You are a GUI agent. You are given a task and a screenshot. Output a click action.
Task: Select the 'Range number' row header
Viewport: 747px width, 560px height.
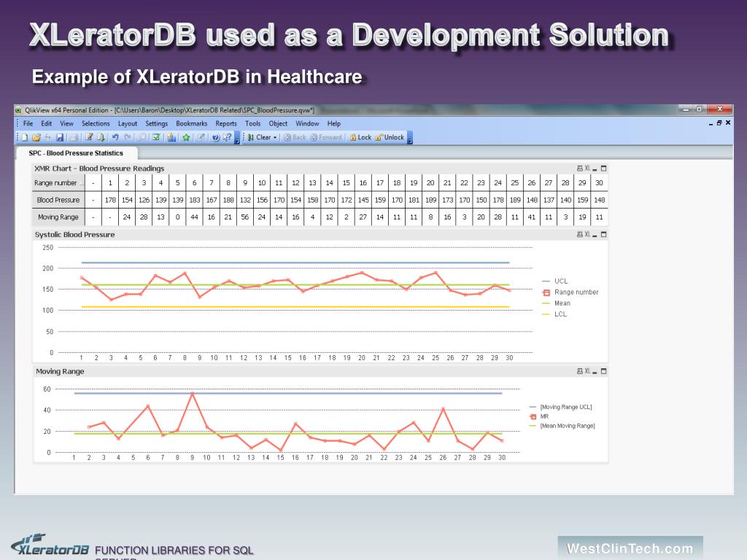(x=58, y=183)
